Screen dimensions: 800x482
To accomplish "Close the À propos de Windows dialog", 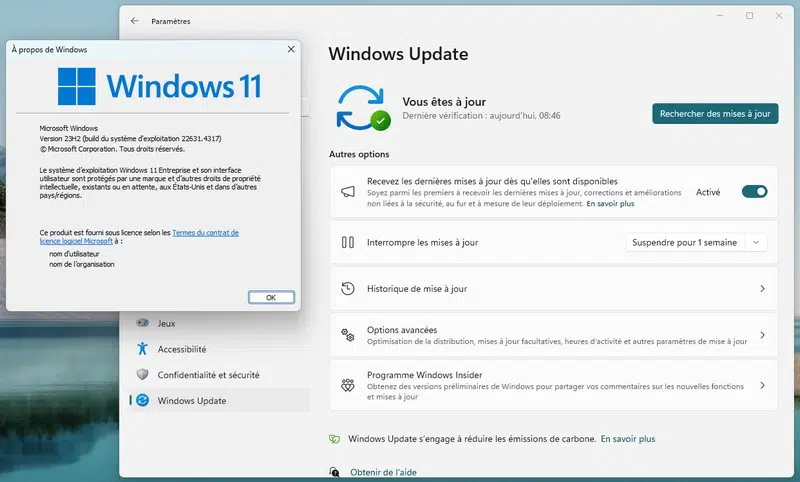I will 291,49.
